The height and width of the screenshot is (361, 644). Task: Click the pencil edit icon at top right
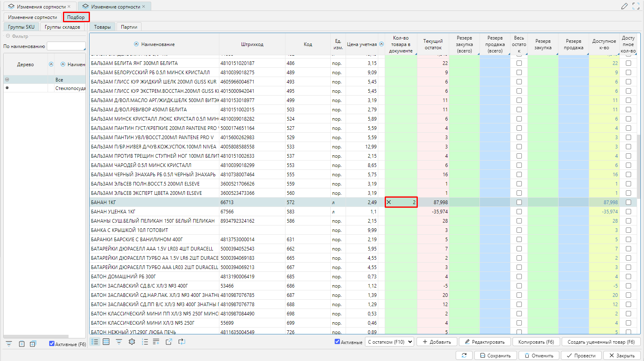(x=624, y=6)
